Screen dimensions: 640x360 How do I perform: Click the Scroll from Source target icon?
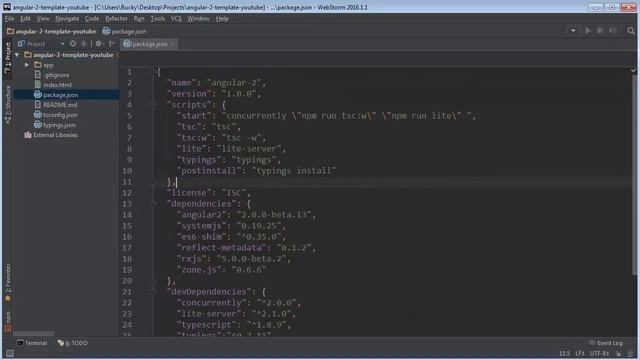point(73,44)
